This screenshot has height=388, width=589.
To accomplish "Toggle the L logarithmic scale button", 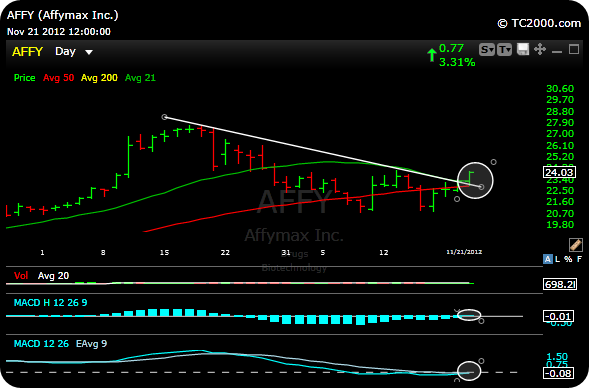I will [557, 259].
